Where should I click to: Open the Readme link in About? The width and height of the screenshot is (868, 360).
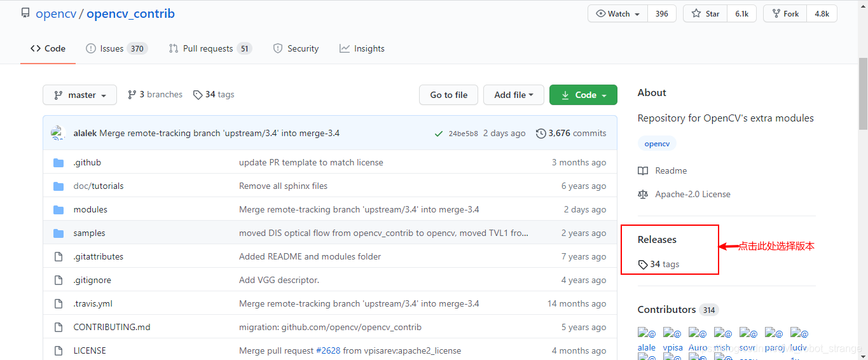tap(663, 170)
